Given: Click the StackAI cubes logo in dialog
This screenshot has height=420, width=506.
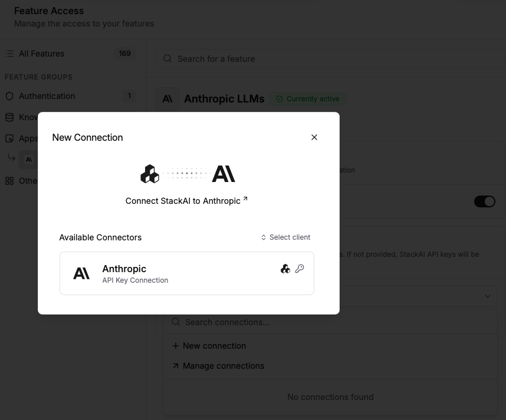Looking at the screenshot, I should click(150, 174).
